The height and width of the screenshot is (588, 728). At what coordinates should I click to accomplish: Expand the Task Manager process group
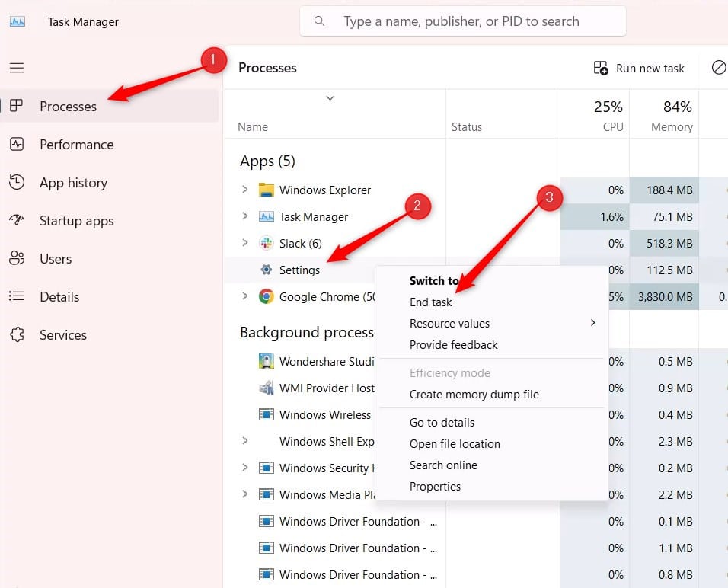(x=244, y=216)
